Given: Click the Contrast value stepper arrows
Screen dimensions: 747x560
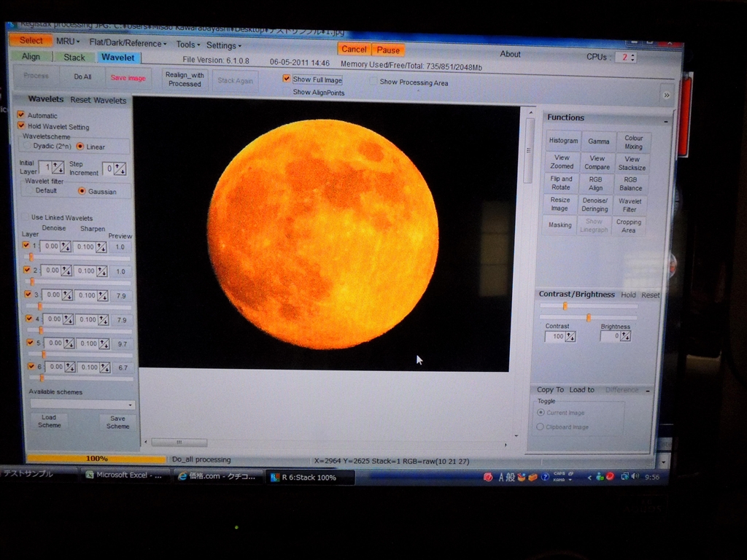Looking at the screenshot, I should [x=570, y=337].
